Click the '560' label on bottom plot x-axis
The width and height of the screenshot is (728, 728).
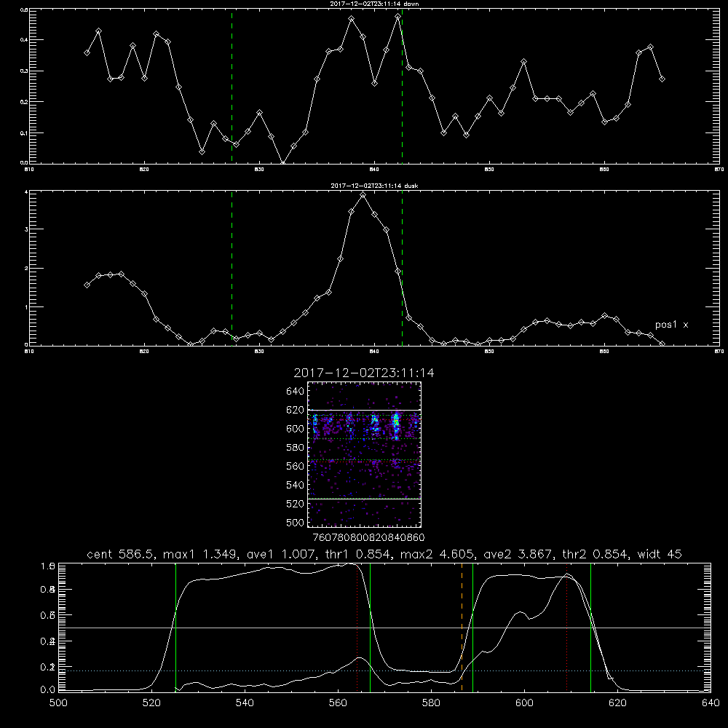tap(338, 703)
